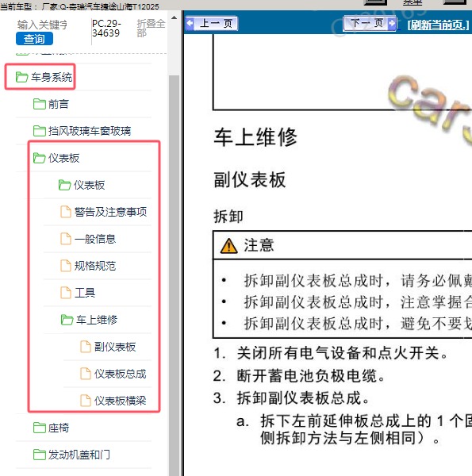Screen dimensions: 472x476
Task: Click the 输入关键字 keyword input field
Action: [x=42, y=25]
